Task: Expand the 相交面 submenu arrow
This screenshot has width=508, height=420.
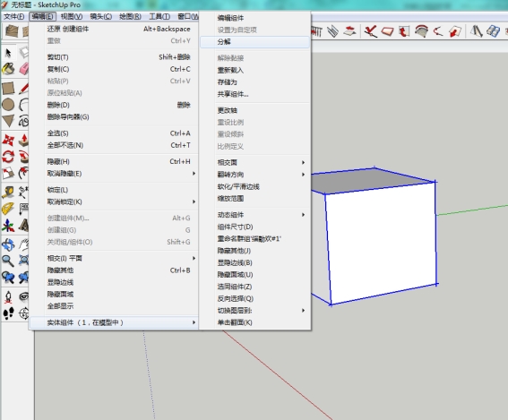Action: pyautogui.click(x=303, y=163)
